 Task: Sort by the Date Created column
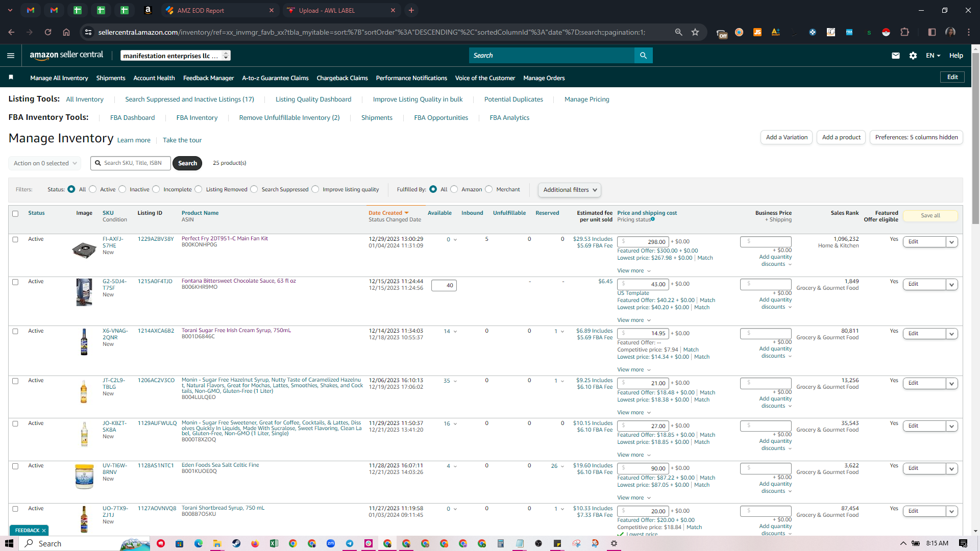pyautogui.click(x=388, y=213)
